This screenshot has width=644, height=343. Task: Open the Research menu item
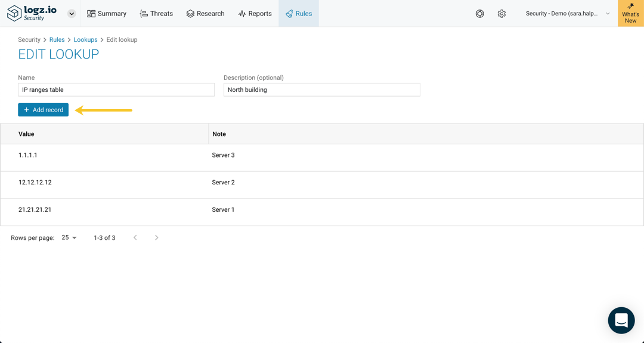click(x=205, y=14)
